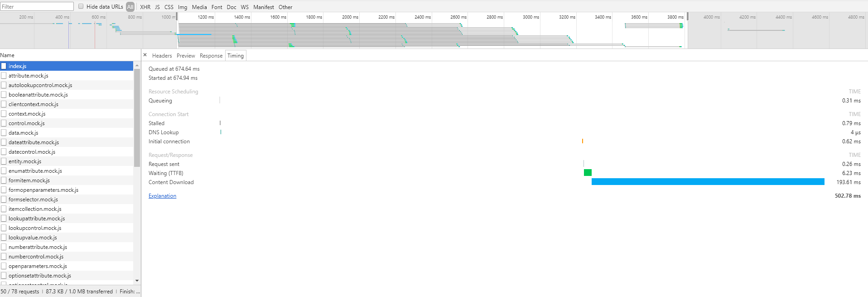Focus the Filter input field
Viewport: 868px width, 297px height.
click(x=37, y=6)
